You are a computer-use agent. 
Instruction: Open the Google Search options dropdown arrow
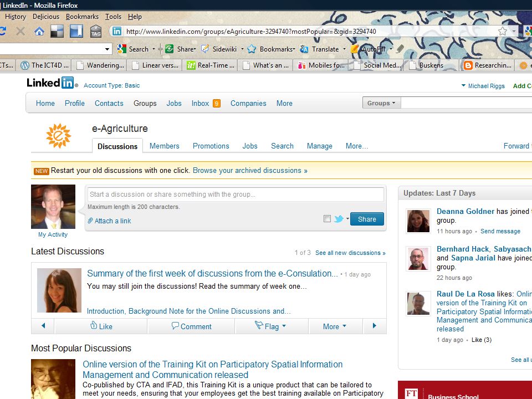(154, 49)
